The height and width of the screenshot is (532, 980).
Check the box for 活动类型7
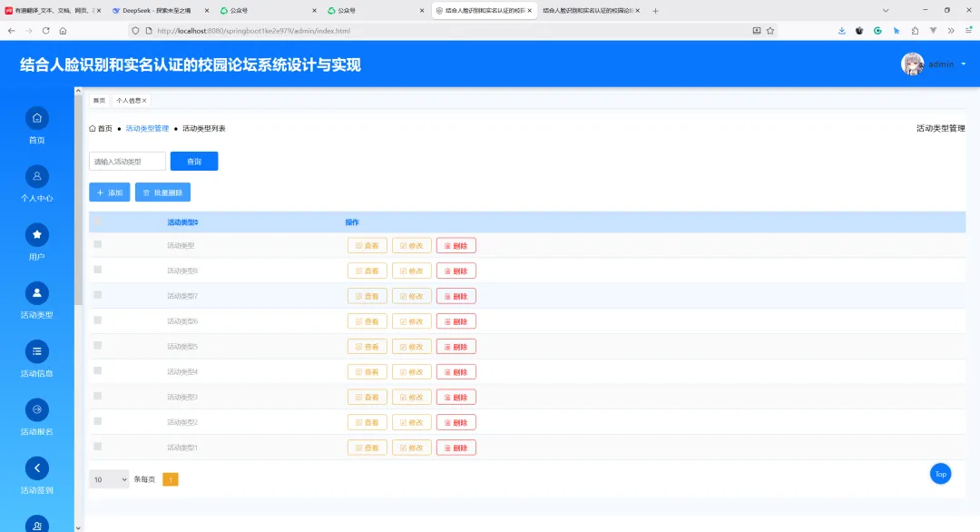pos(97,295)
